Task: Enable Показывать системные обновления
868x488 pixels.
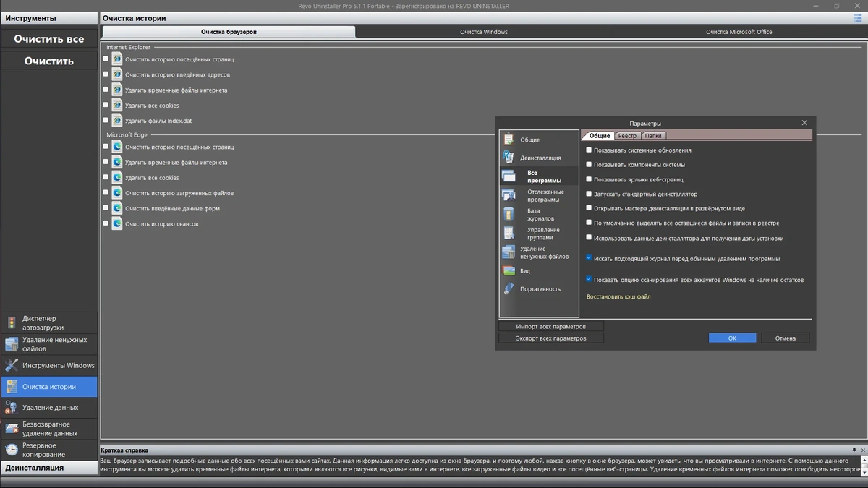Action: 589,150
